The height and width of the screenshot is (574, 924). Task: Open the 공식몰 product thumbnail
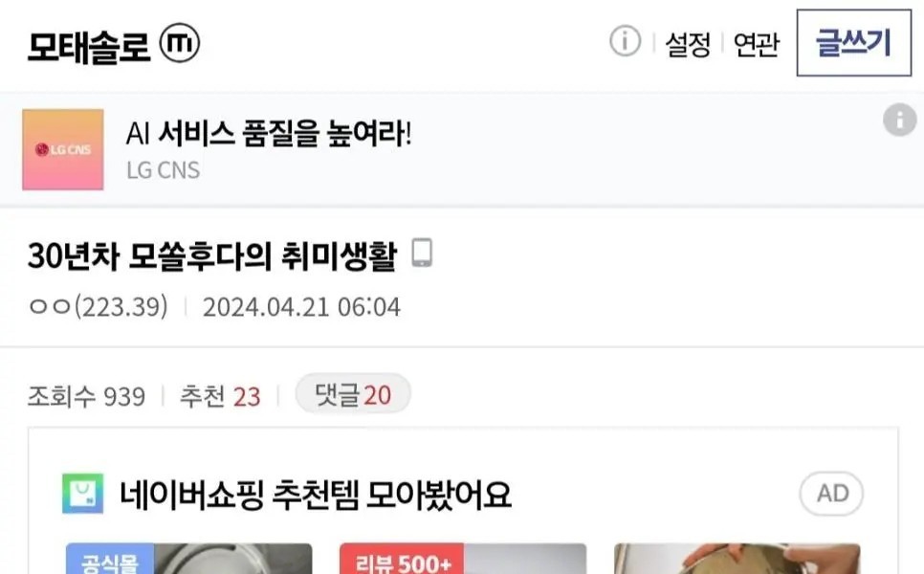pos(189,559)
